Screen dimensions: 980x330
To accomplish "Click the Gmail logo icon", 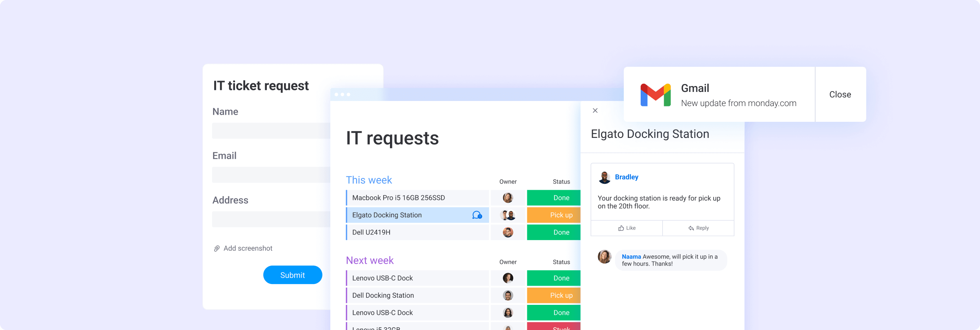I will (655, 95).
